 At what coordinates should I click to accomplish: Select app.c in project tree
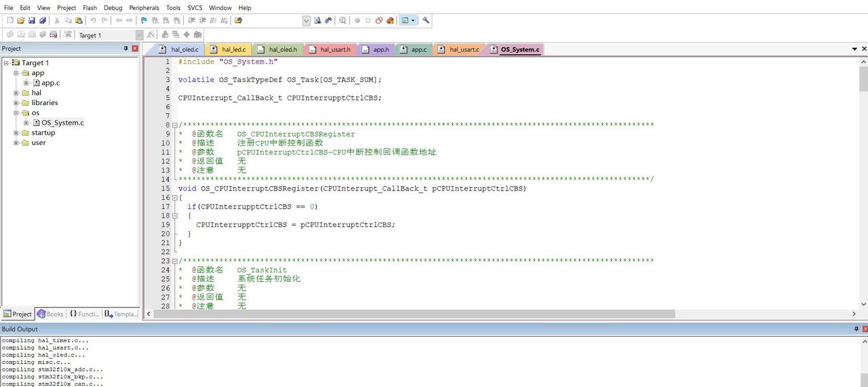[x=50, y=83]
